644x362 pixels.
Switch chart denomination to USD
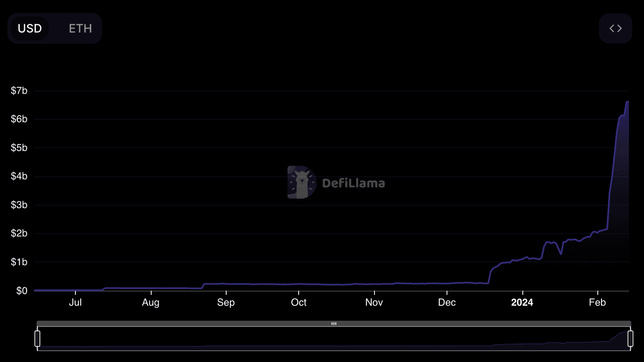[30, 28]
